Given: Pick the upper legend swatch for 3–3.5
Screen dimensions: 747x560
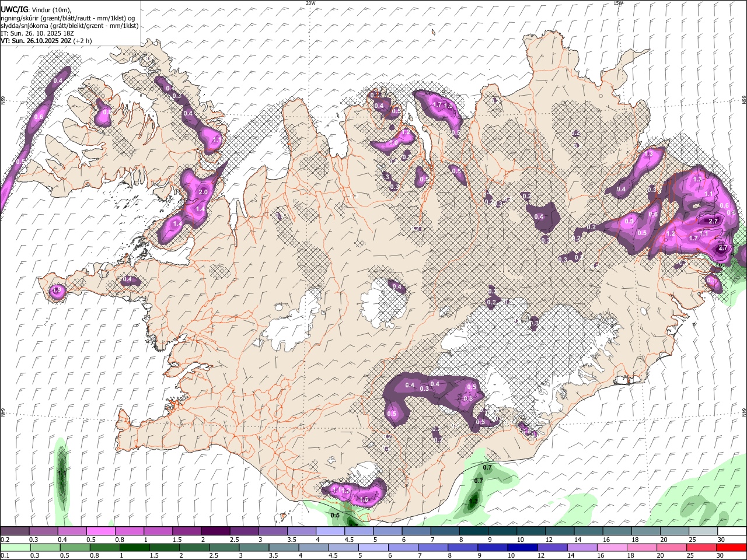Looking at the screenshot, I should pos(273,531).
